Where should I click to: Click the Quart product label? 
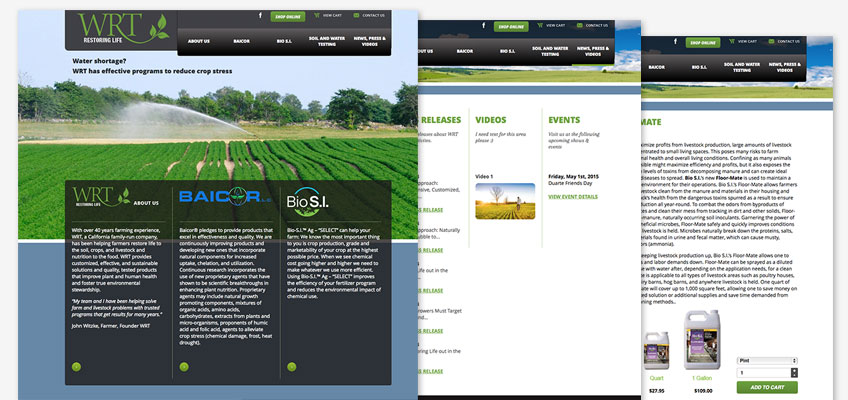click(x=655, y=378)
